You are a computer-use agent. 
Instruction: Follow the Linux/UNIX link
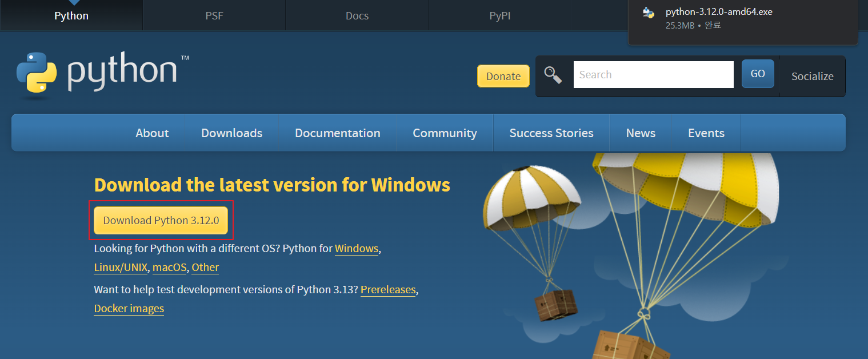pos(121,267)
